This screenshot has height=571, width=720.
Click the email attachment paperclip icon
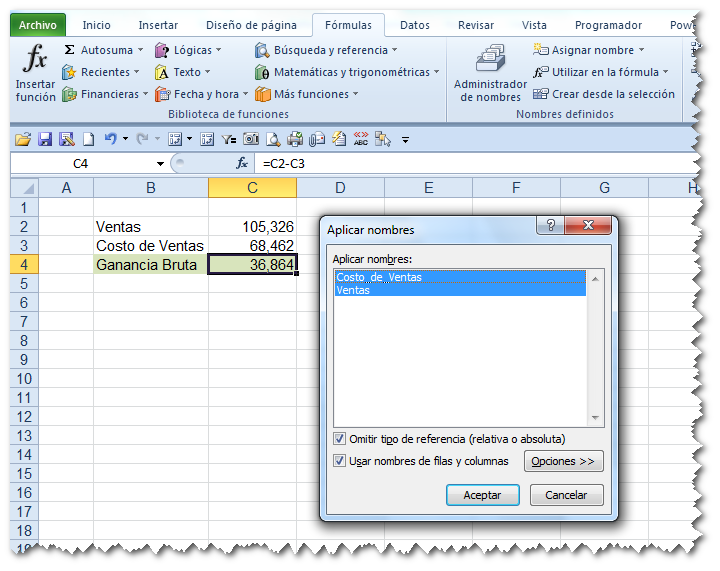(x=317, y=139)
